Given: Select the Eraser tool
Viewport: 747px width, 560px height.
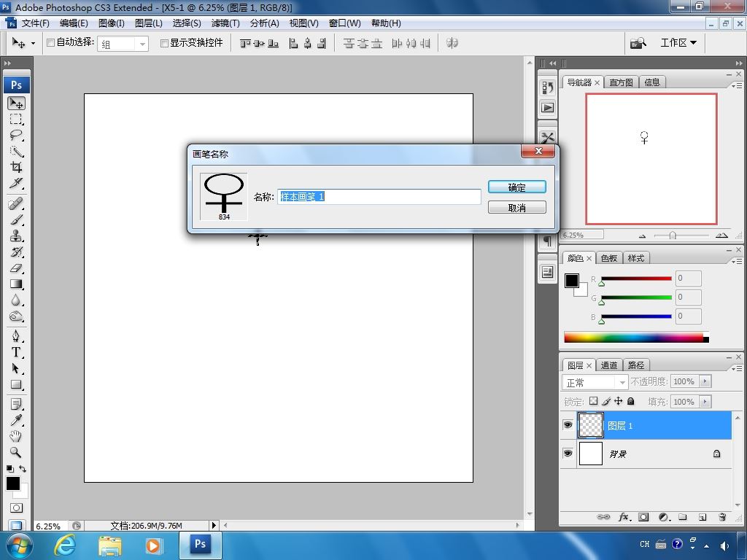Looking at the screenshot, I should pos(16,268).
